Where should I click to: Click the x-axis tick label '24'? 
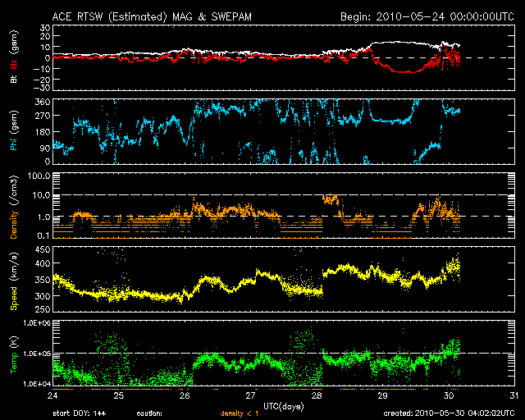(52, 396)
